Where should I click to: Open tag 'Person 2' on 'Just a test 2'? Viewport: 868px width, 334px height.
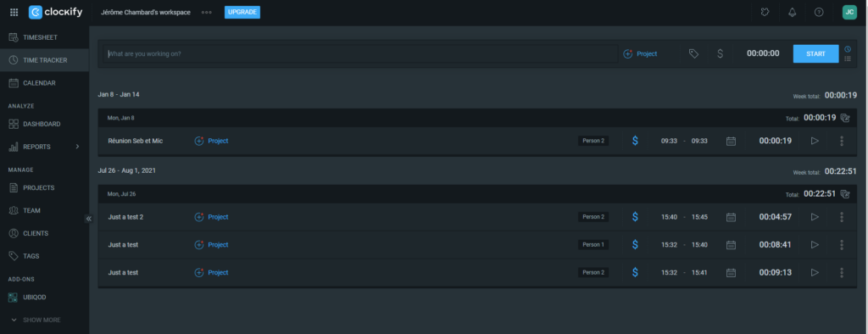(593, 217)
